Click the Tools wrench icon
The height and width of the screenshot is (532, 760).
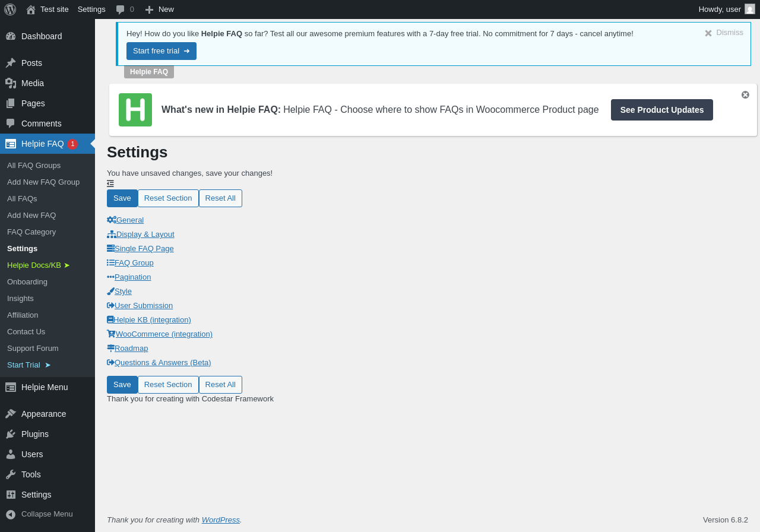[x=11, y=474]
